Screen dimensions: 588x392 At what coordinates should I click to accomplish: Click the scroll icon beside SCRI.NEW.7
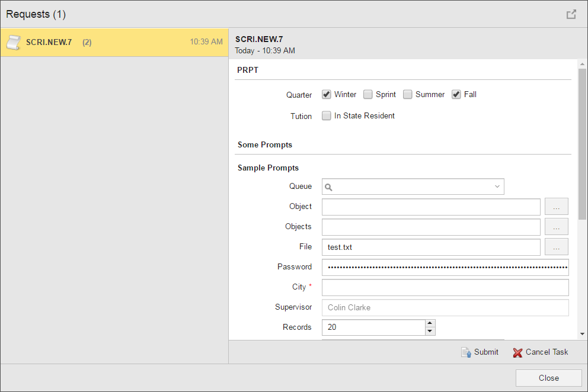[14, 42]
